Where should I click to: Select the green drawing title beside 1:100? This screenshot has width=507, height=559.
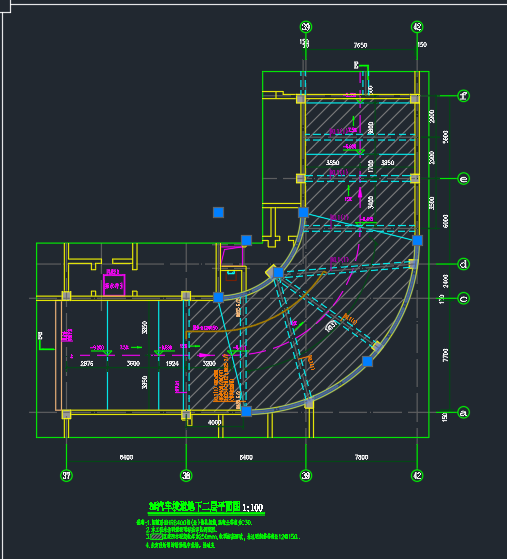pyautogui.click(x=194, y=507)
